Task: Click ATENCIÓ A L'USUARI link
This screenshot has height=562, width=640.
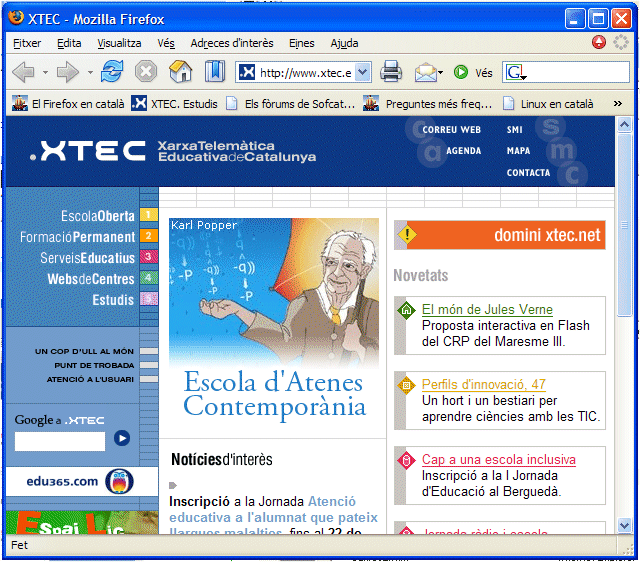Action: pyautogui.click(x=90, y=379)
